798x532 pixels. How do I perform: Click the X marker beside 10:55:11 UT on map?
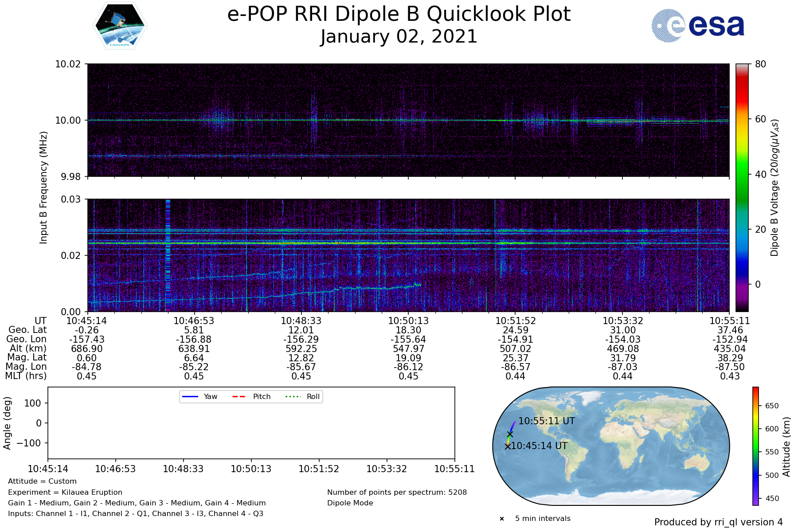[x=510, y=434]
